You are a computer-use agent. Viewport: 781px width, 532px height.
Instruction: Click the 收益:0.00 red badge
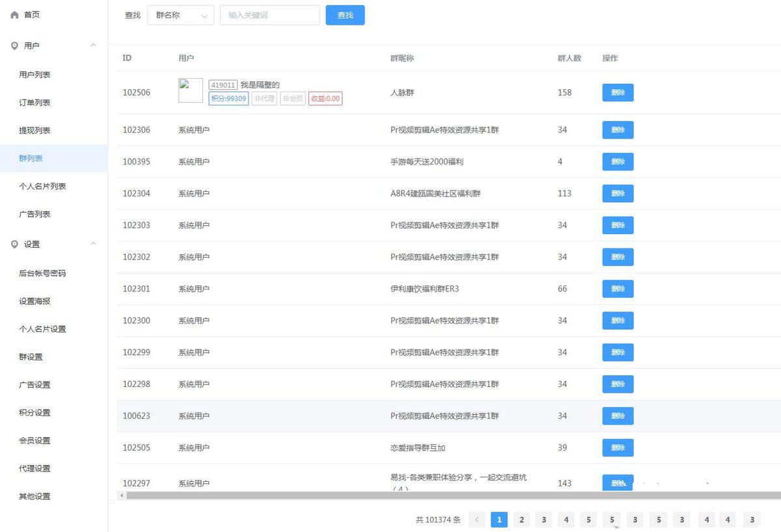pos(325,98)
